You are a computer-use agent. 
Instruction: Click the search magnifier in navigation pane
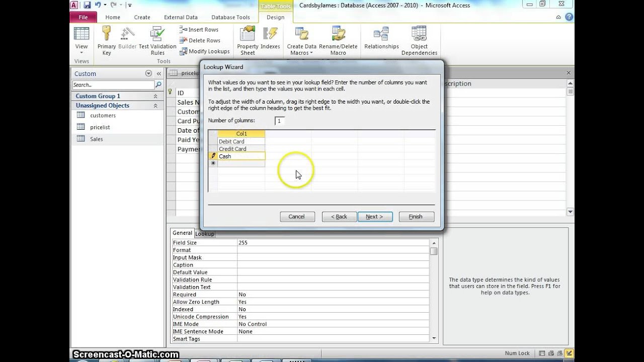pos(158,84)
